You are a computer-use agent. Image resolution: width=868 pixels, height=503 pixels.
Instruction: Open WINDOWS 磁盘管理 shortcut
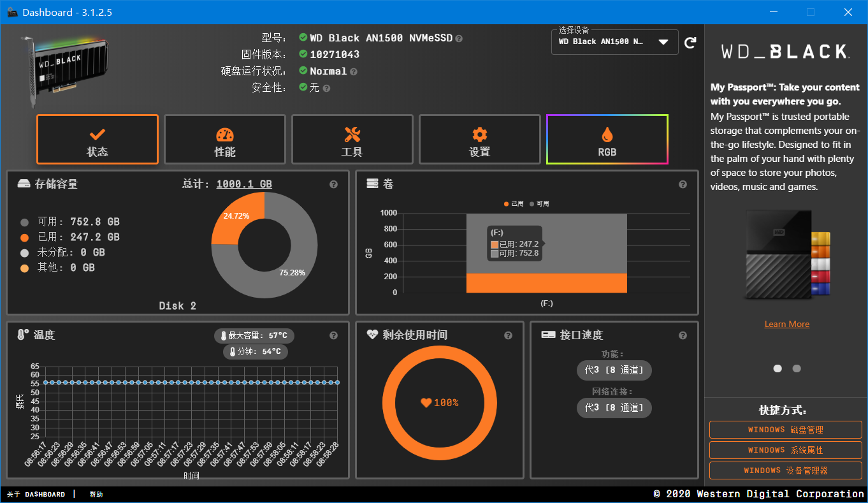tap(786, 430)
